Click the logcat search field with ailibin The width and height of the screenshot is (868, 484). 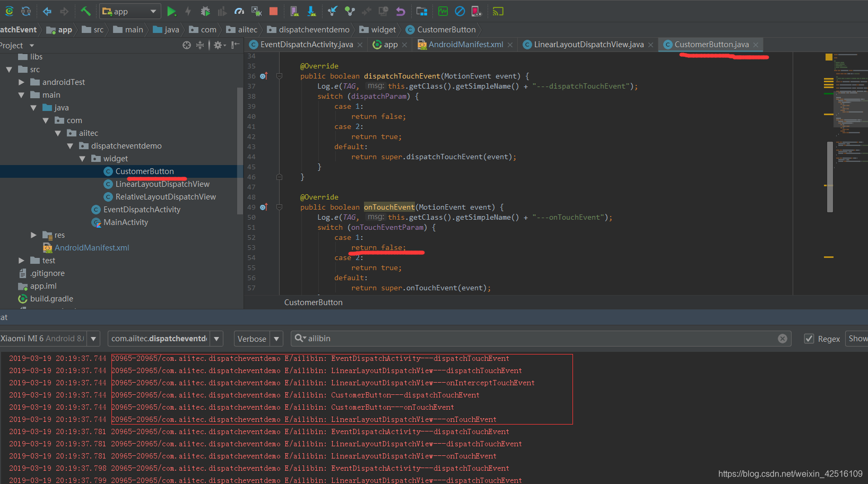coord(541,339)
